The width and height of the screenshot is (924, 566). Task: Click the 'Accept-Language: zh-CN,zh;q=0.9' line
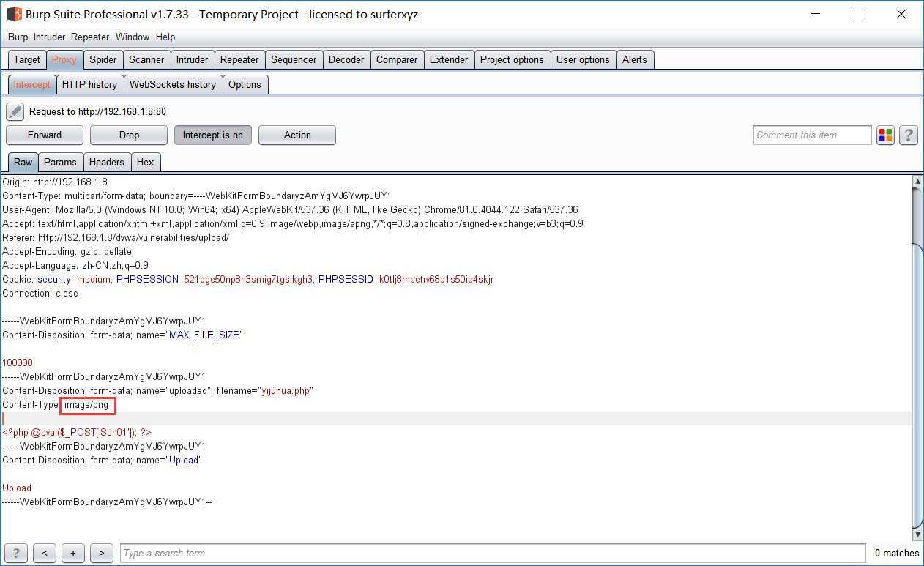coord(75,265)
